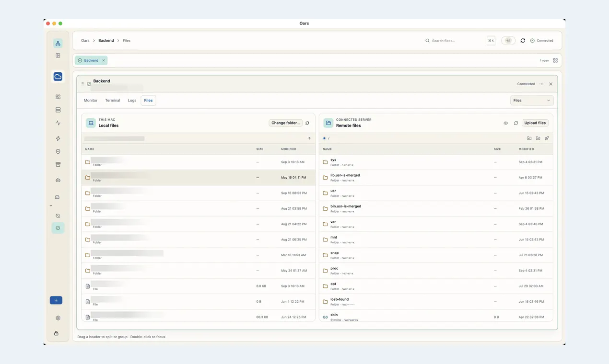This screenshot has width=609, height=364.
Task: Switch to the Monitor tab
Action: (91, 101)
